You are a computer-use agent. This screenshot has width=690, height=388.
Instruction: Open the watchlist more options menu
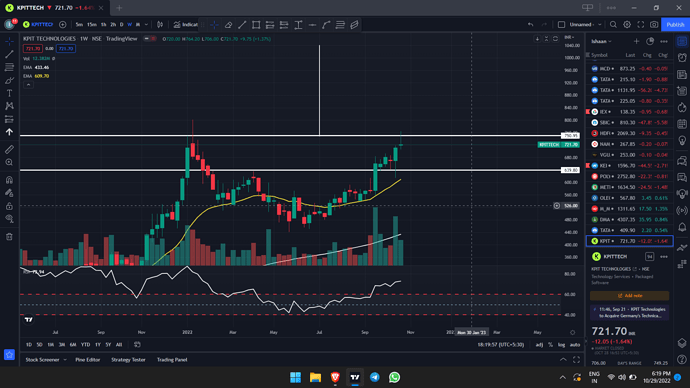664,41
